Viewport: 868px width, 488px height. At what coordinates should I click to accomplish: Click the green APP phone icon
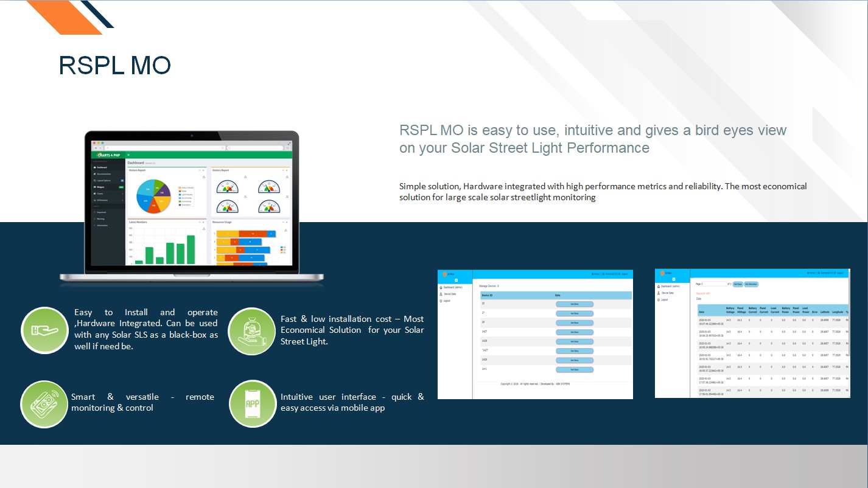coord(252,404)
